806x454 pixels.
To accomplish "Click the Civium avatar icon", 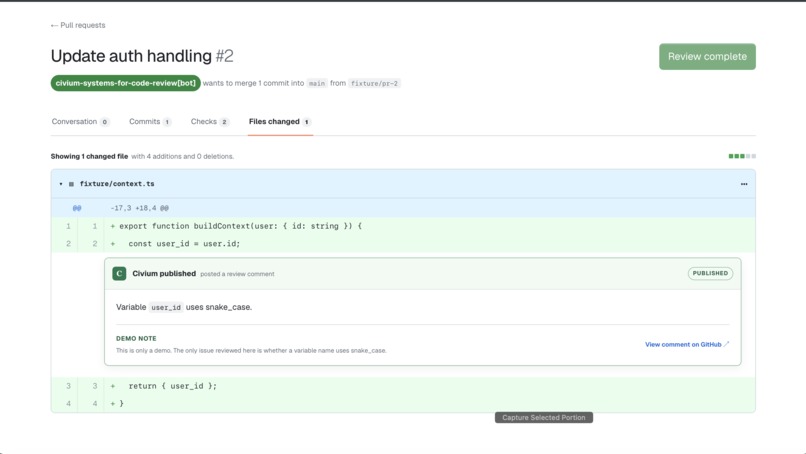I will [119, 274].
